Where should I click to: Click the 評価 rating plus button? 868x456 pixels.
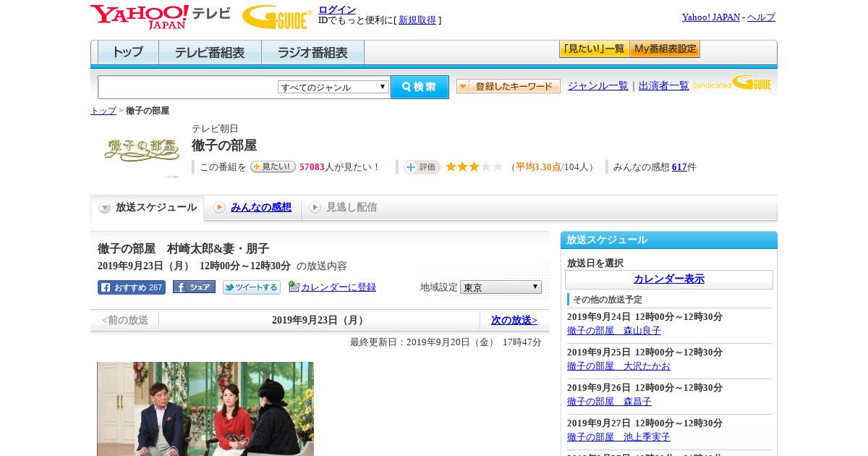(x=422, y=167)
